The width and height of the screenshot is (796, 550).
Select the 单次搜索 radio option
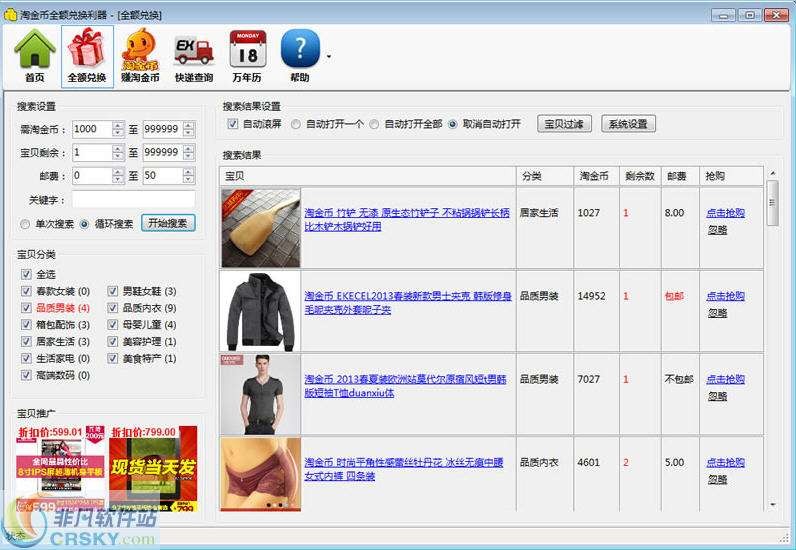point(25,224)
